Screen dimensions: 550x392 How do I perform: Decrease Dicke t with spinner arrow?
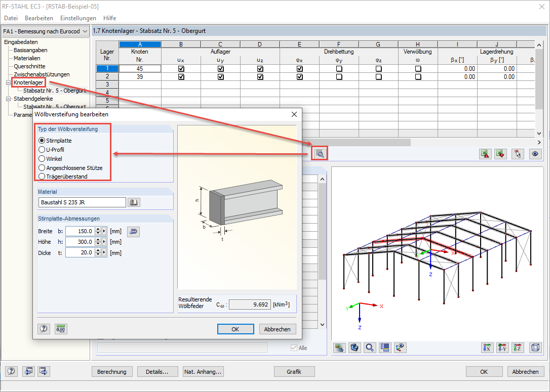pos(98,255)
